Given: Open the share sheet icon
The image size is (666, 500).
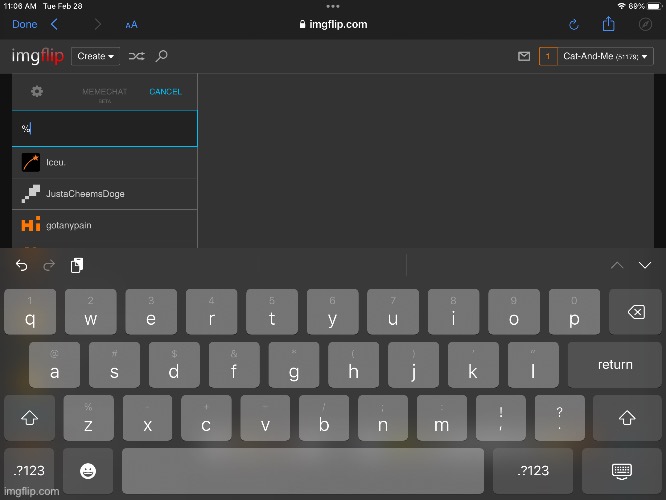Looking at the screenshot, I should (x=609, y=24).
